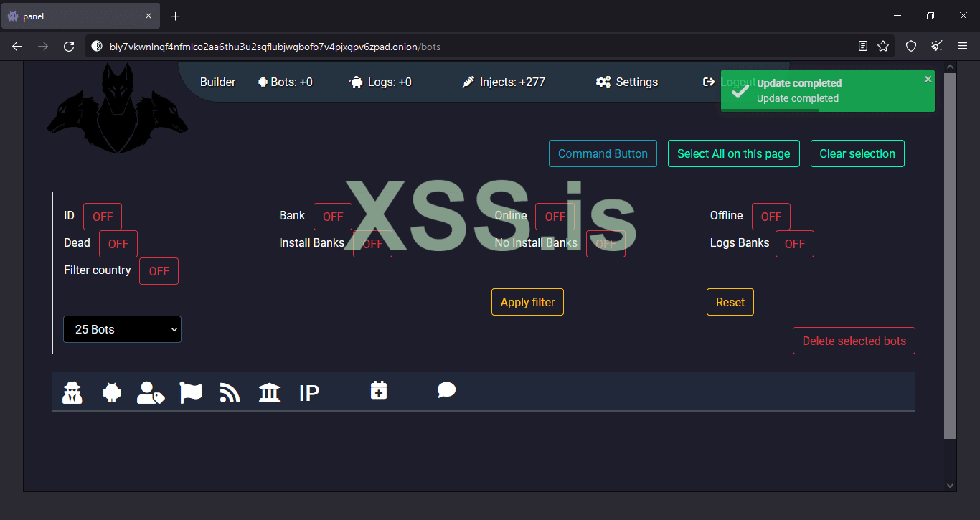Click the Update completed notification text

(x=798, y=90)
